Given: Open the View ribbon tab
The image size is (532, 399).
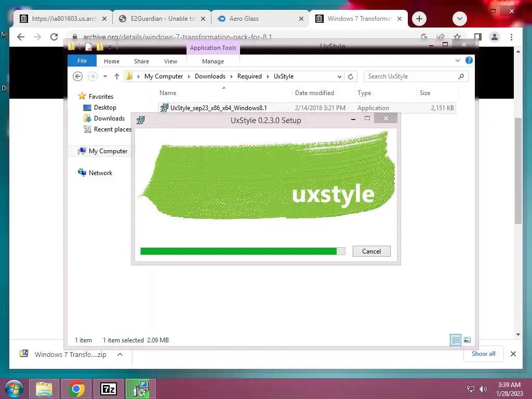Looking at the screenshot, I should (170, 61).
